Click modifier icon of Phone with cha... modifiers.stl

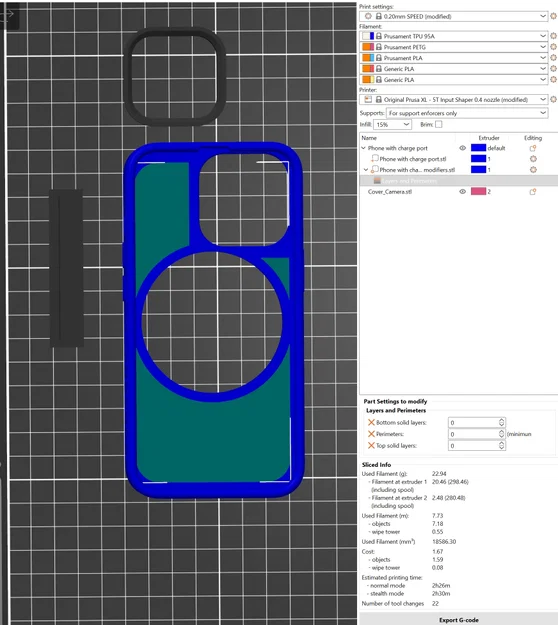(375, 169)
